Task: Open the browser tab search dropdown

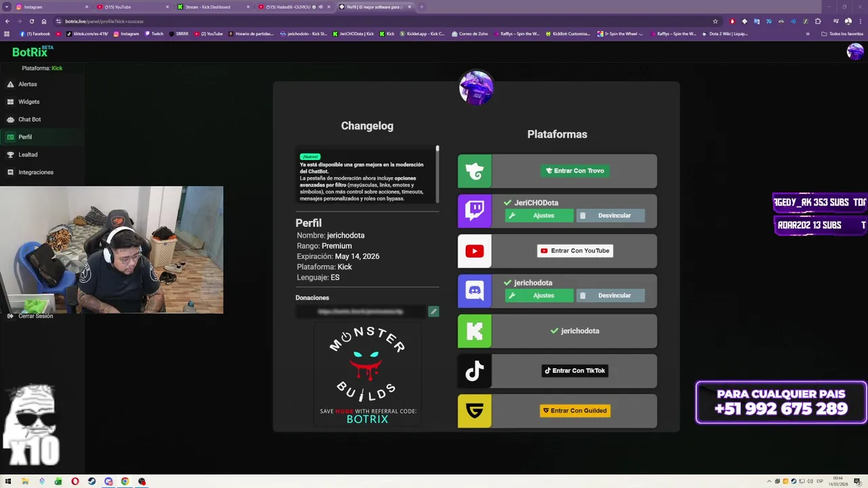Action: [x=7, y=7]
